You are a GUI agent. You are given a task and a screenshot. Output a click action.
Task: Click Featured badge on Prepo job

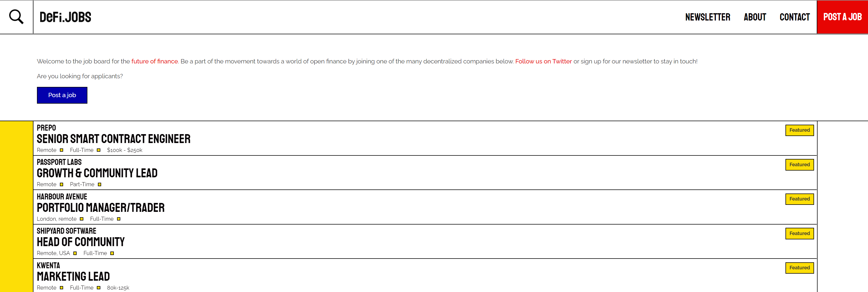tap(799, 130)
